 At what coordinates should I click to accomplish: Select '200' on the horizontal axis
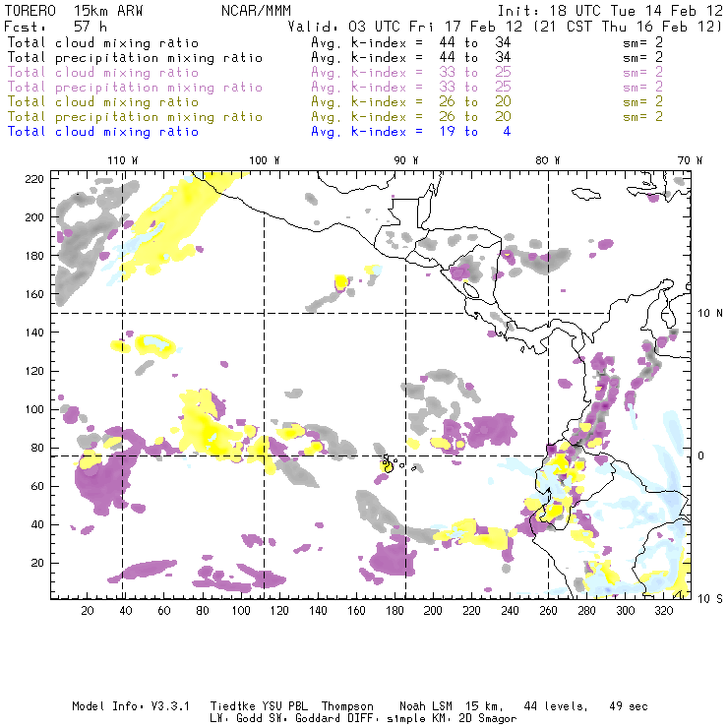click(x=433, y=611)
